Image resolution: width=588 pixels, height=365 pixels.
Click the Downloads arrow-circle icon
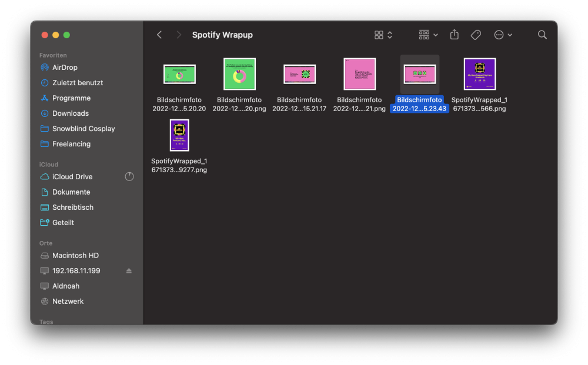tap(45, 113)
